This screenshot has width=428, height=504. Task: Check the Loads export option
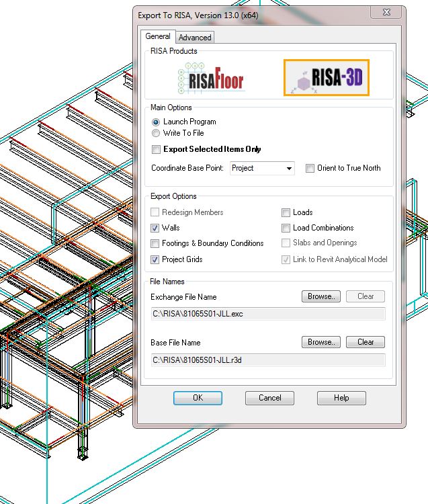[286, 212]
